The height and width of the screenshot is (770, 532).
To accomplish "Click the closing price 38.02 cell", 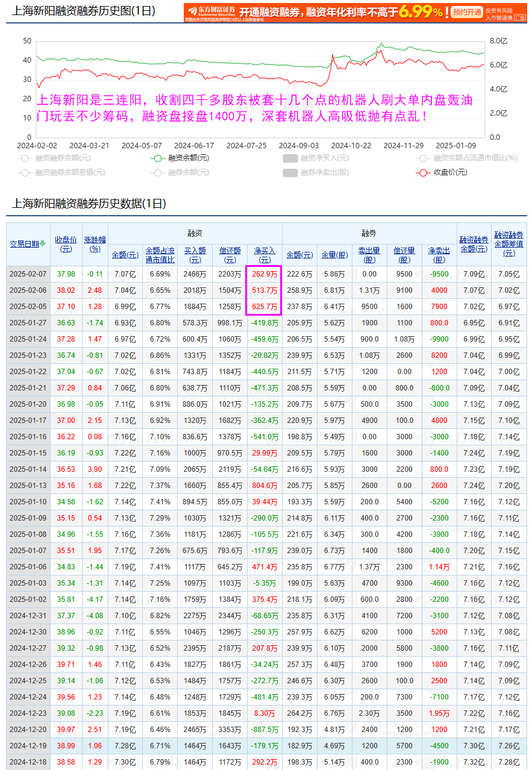I will (x=66, y=290).
